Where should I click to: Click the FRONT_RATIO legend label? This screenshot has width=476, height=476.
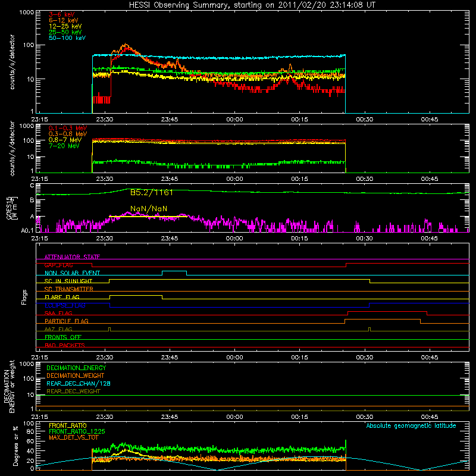coord(68,425)
